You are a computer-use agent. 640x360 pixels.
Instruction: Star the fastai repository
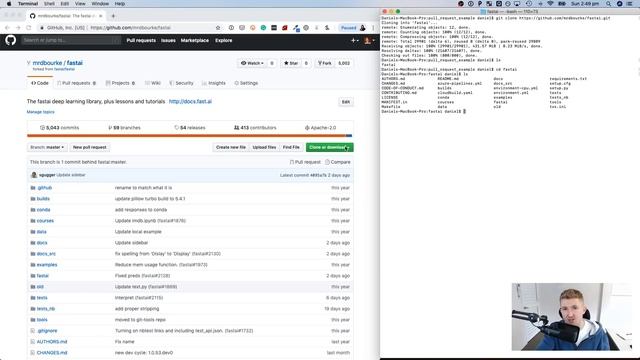point(291,63)
